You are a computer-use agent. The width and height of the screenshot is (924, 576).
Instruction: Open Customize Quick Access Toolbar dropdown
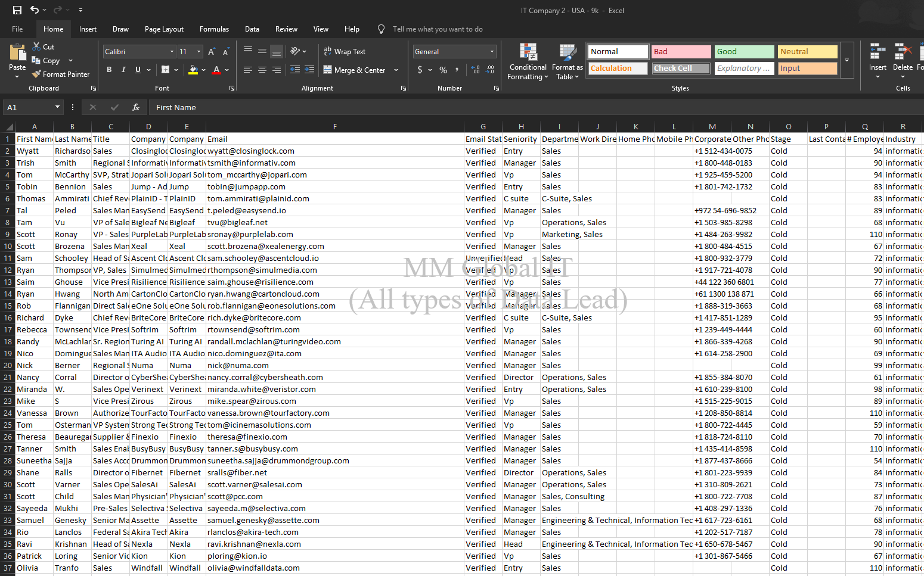[80, 10]
